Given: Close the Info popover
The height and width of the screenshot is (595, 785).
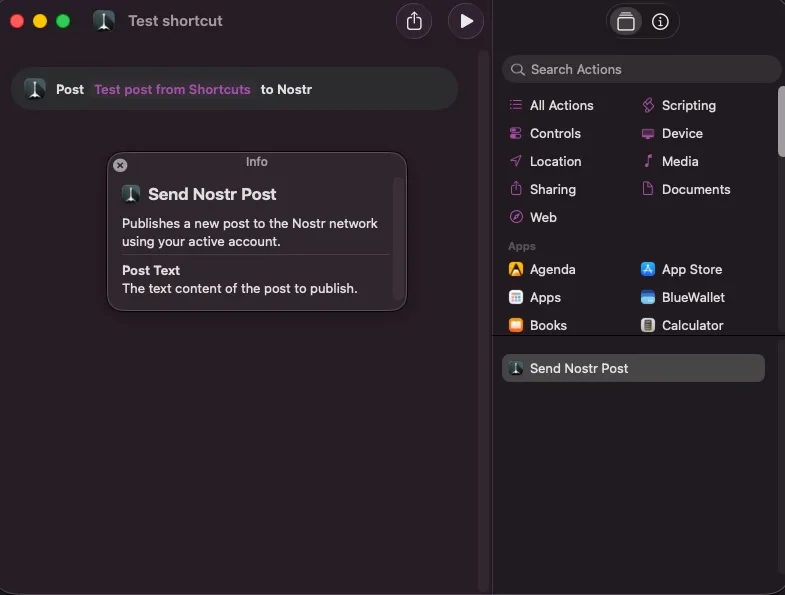Looking at the screenshot, I should pos(120,165).
